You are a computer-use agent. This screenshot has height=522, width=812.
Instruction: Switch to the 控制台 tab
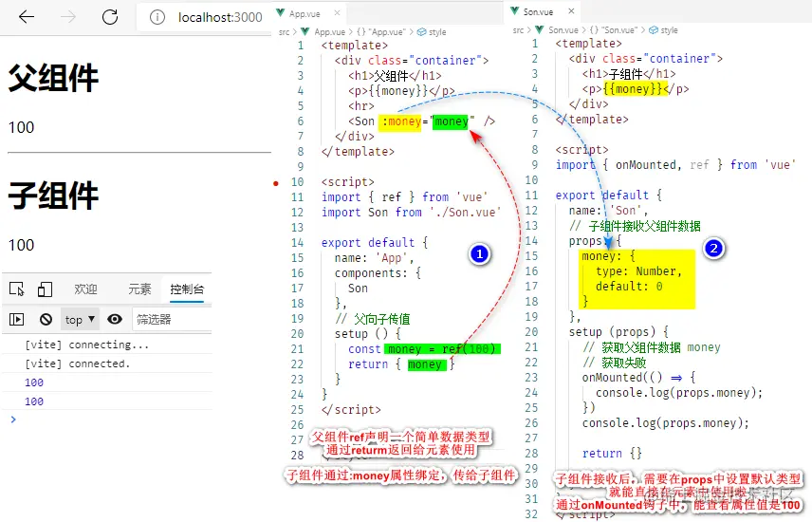pos(187,289)
